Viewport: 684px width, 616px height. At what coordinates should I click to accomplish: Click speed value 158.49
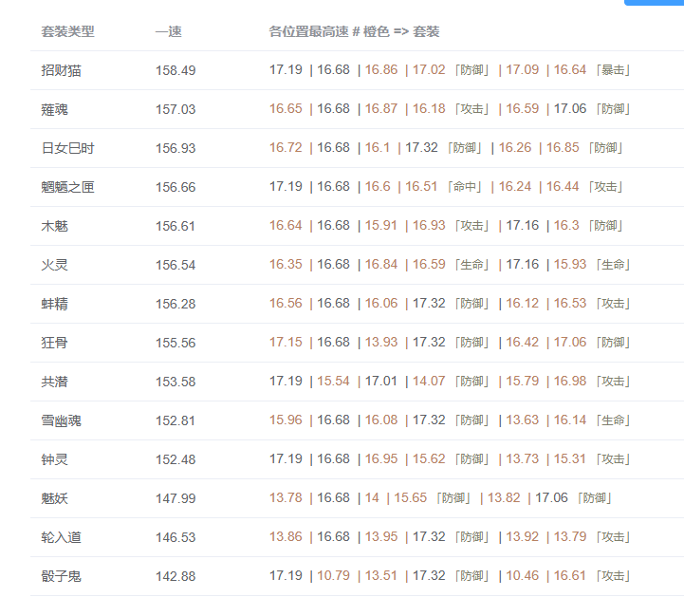coord(176,70)
